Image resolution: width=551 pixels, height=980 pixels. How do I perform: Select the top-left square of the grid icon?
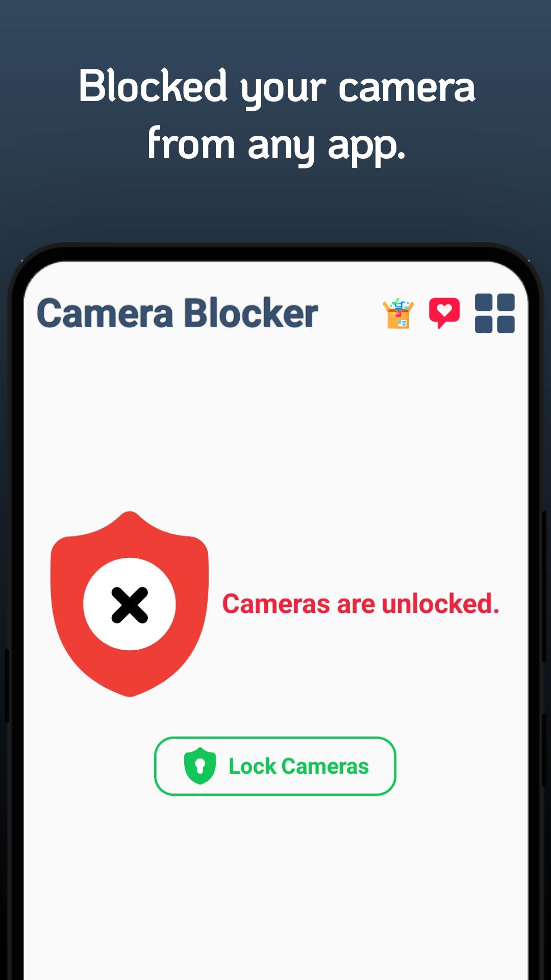(x=483, y=302)
